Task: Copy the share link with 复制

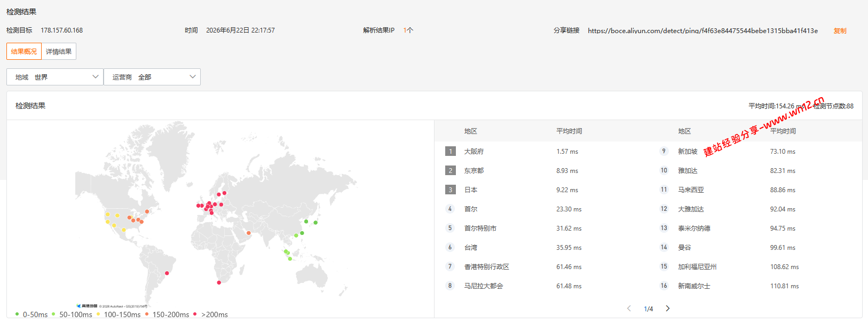Action: tap(840, 30)
